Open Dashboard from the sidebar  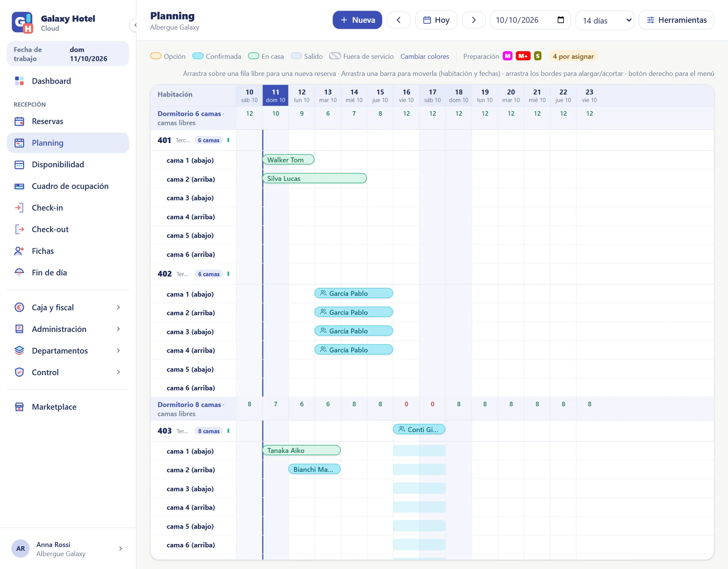pos(68,81)
